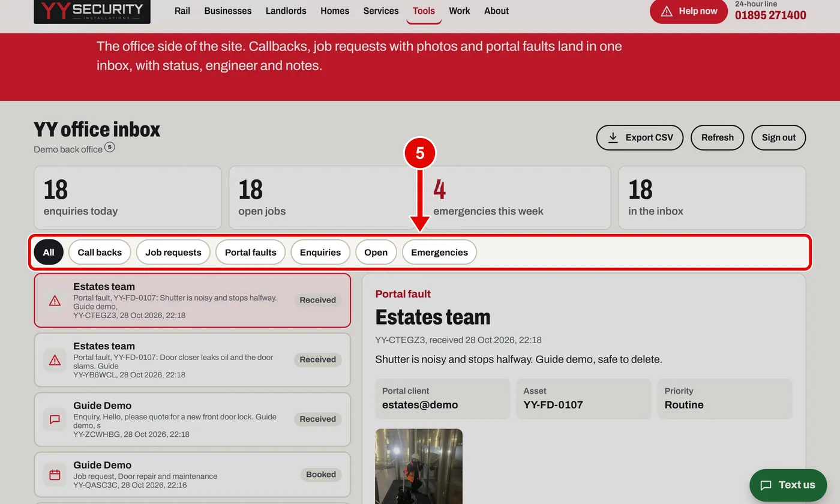Select the Tools nav tab
This screenshot has height=504, width=840.
click(x=424, y=11)
